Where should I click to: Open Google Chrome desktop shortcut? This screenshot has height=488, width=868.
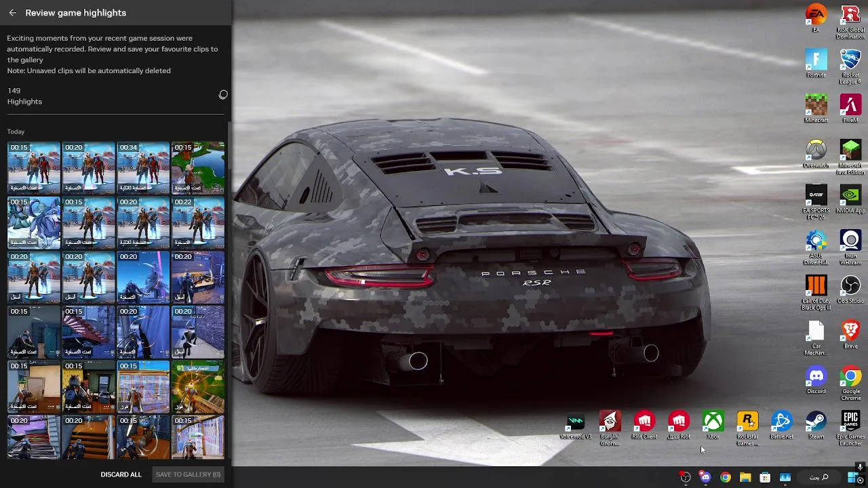(850, 383)
